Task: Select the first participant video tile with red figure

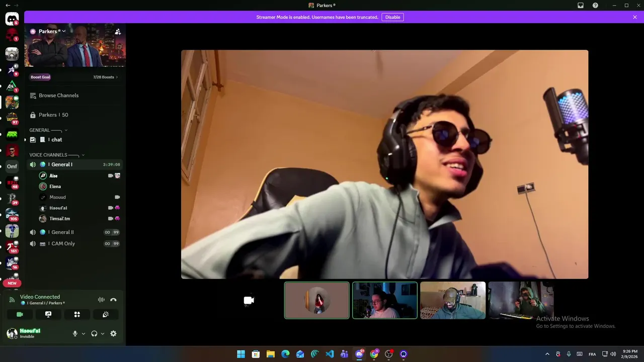Action: [316, 300]
